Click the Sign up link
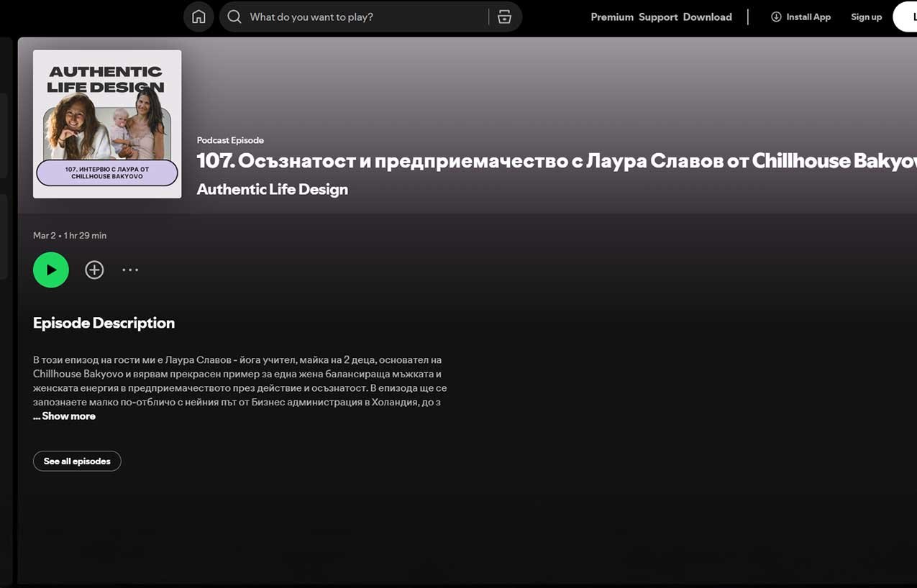The height and width of the screenshot is (588, 917). click(x=865, y=17)
